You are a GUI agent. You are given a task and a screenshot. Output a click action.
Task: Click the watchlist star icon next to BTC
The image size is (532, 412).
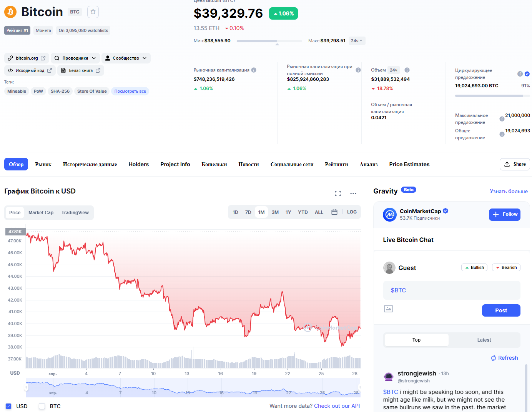pos(93,12)
